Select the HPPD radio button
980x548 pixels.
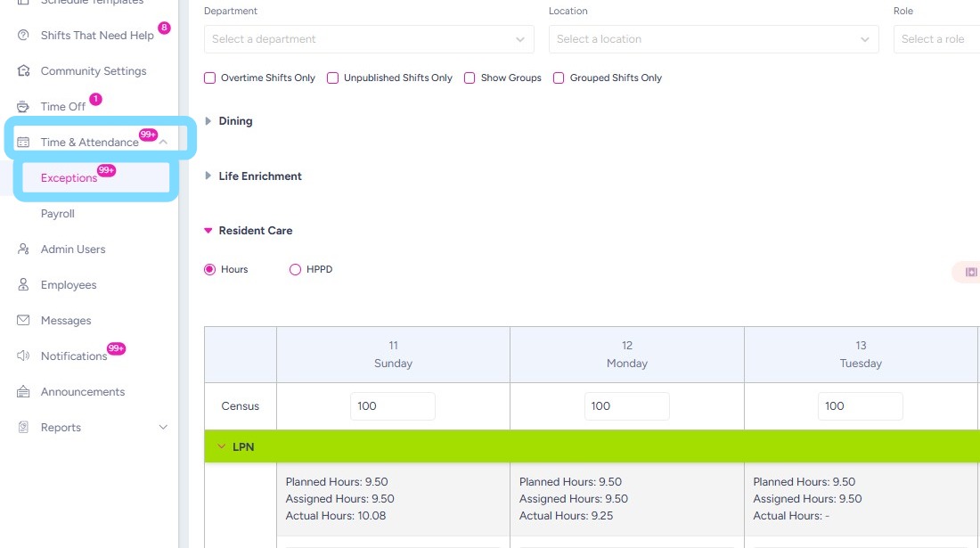coord(295,270)
